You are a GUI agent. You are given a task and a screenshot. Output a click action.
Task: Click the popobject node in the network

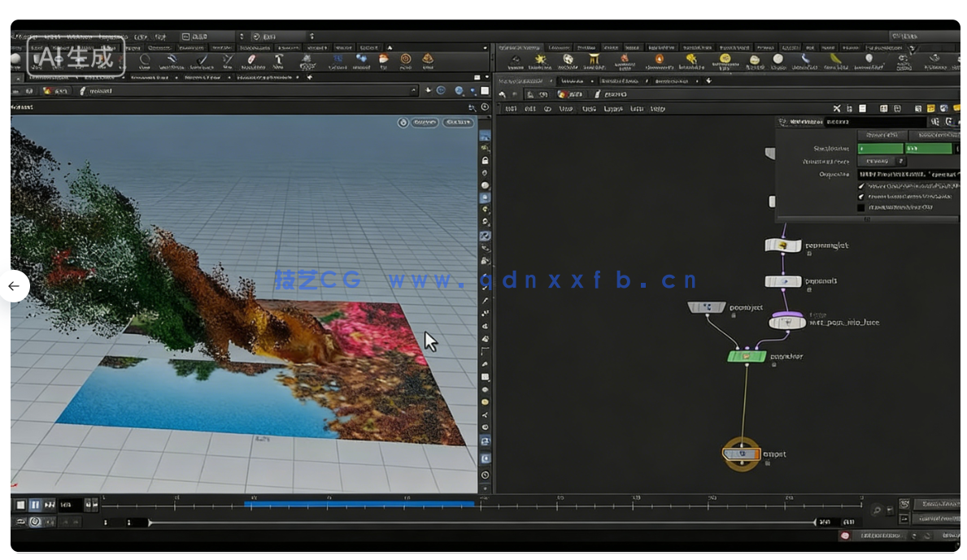tap(706, 307)
